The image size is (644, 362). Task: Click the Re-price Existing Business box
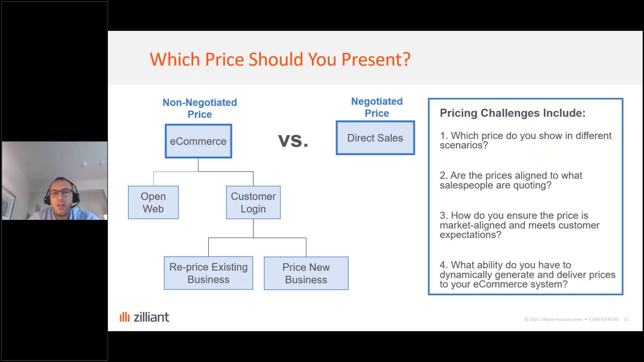(x=208, y=273)
